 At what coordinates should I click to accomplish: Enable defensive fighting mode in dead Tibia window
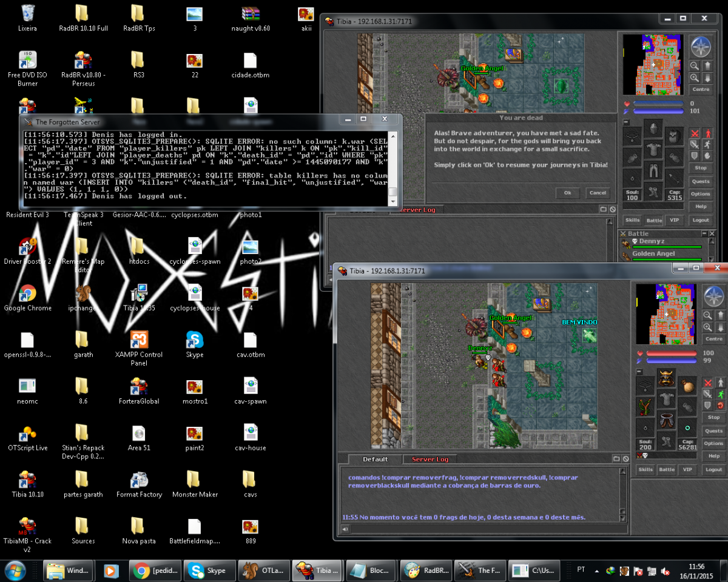695,156
